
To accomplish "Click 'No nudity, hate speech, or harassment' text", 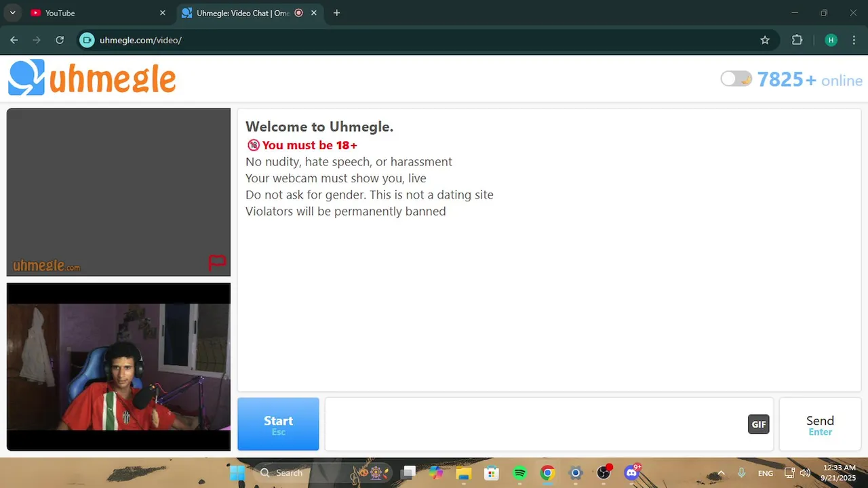I will pyautogui.click(x=349, y=162).
